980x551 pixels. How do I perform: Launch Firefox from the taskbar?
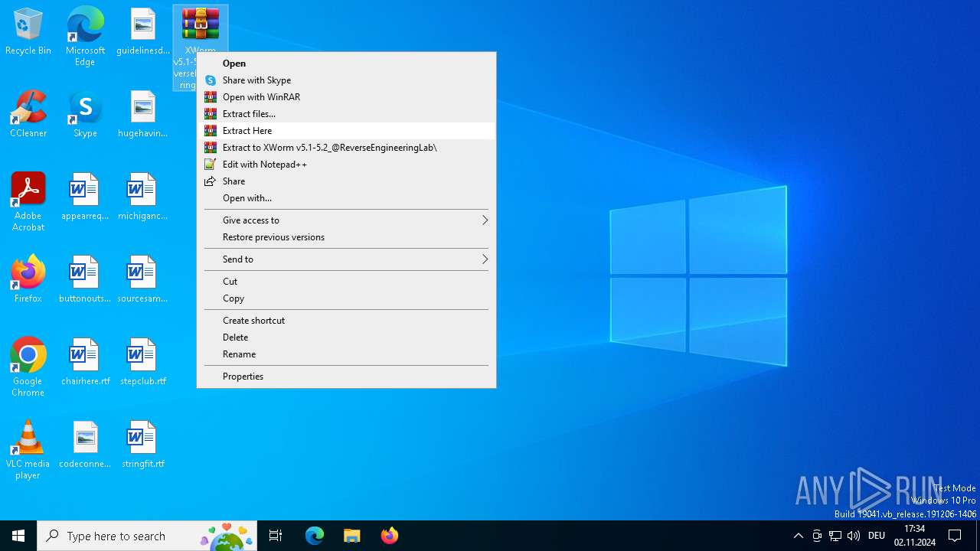[x=389, y=536]
